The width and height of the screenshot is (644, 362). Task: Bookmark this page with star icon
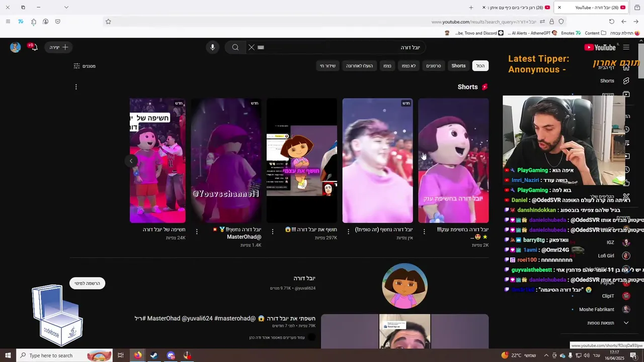click(x=108, y=22)
